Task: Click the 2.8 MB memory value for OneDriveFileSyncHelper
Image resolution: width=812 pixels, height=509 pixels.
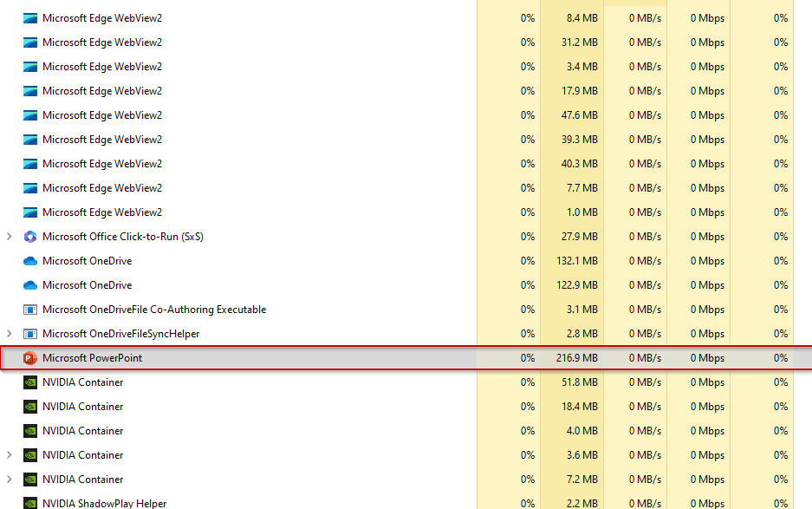Action: point(582,334)
